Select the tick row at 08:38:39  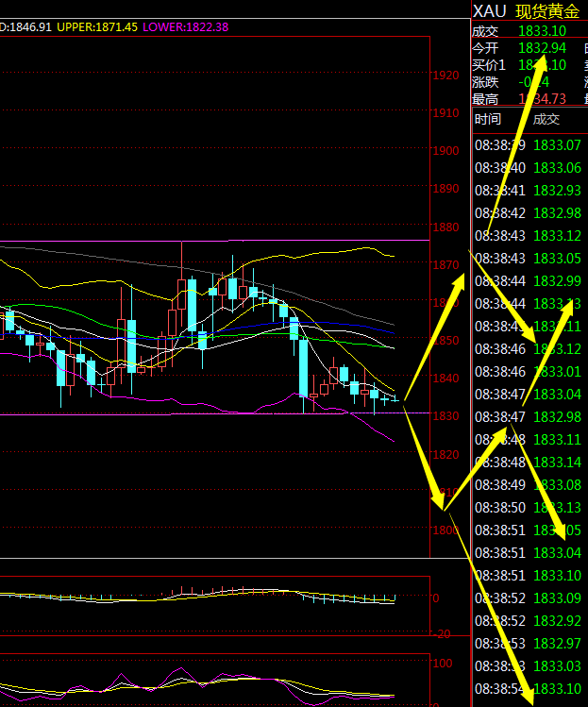[x=528, y=145]
